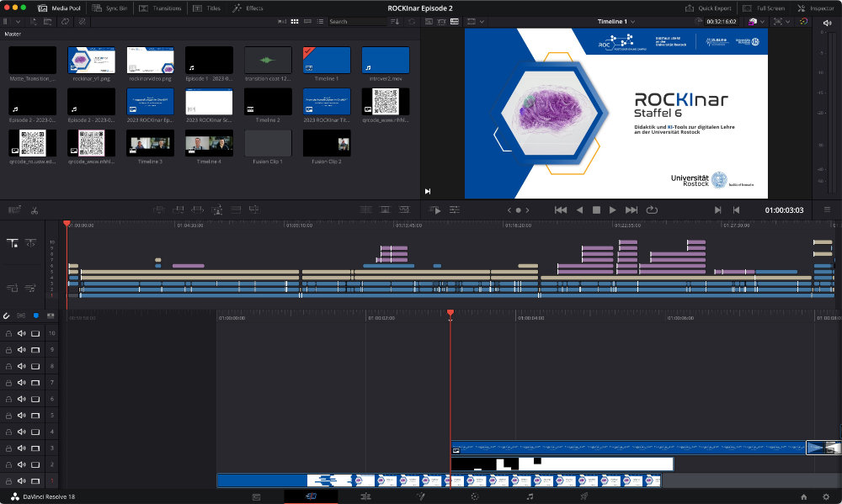Image resolution: width=842 pixels, height=504 pixels.
Task: Open the timeline options hamburger menu
Action: pos(827,210)
